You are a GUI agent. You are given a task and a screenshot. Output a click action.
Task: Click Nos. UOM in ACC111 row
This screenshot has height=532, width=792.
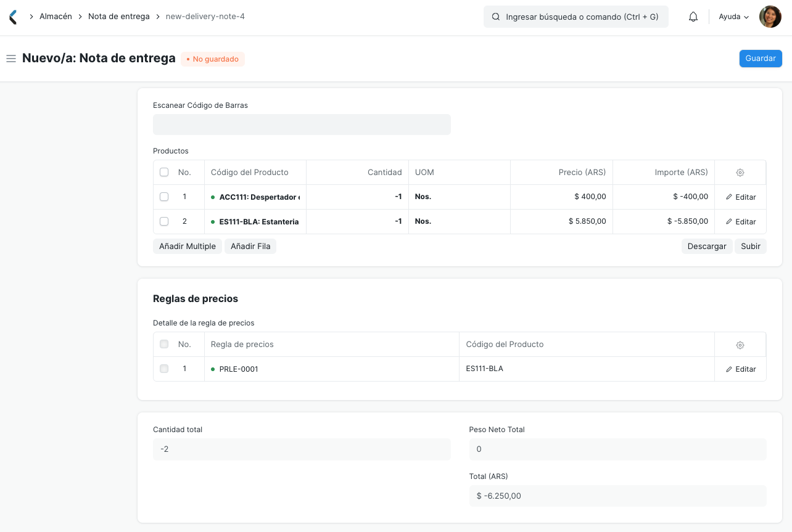click(x=460, y=197)
